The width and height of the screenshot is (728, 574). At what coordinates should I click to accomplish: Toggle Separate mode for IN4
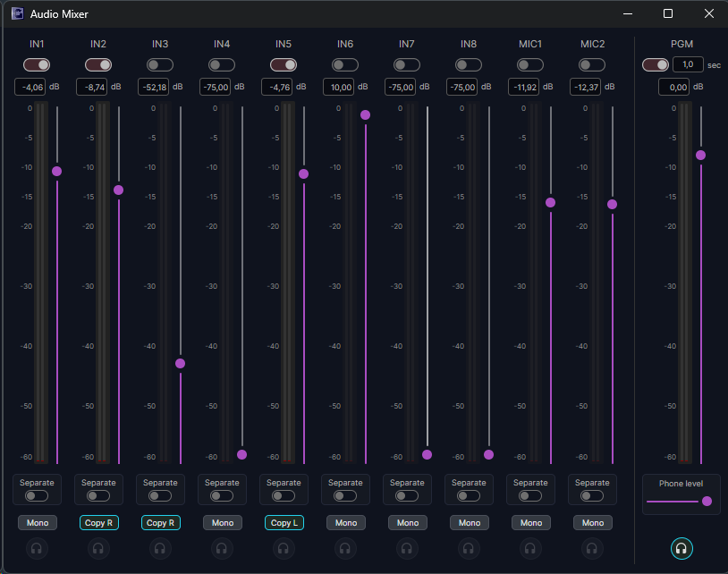[x=222, y=496]
